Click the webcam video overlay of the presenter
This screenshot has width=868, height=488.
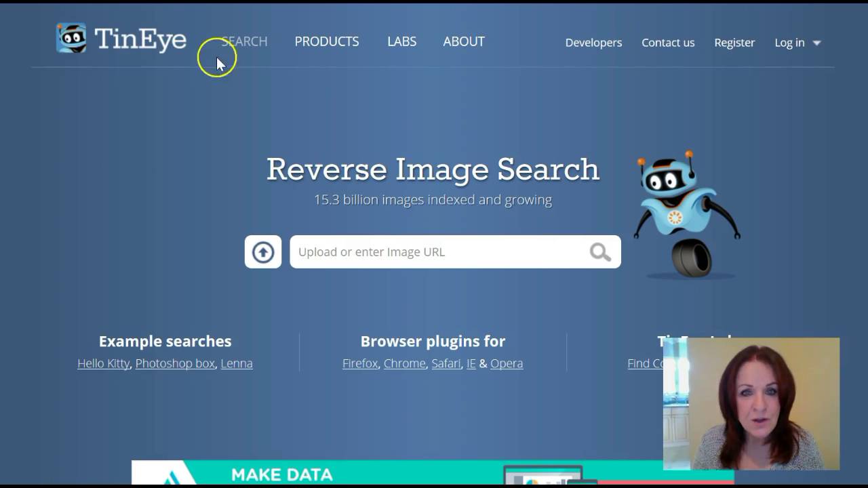[x=751, y=404]
